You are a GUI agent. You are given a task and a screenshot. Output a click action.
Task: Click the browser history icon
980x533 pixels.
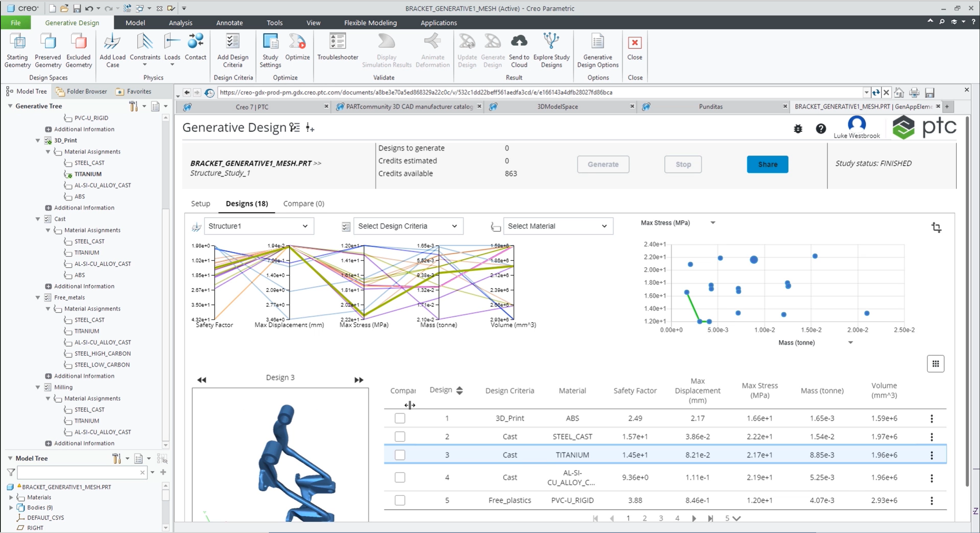pyautogui.click(x=209, y=93)
